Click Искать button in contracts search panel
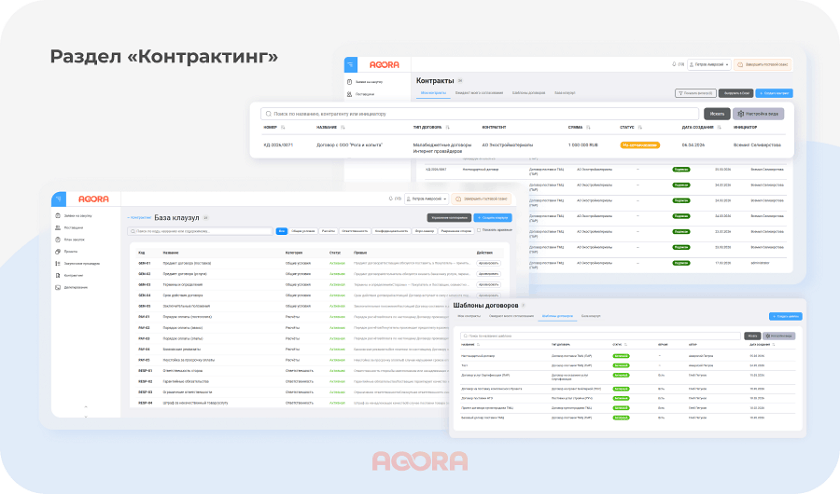840x494 pixels. 717,114
